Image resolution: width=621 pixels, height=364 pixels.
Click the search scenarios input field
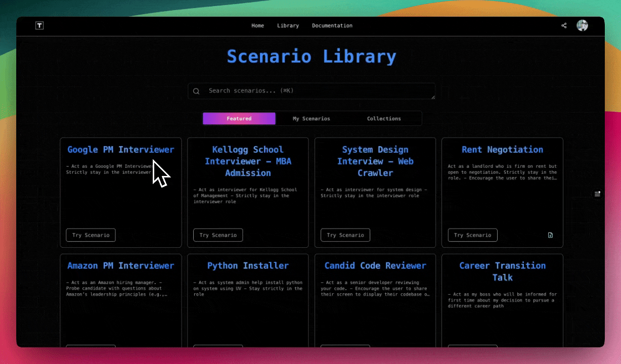312,91
